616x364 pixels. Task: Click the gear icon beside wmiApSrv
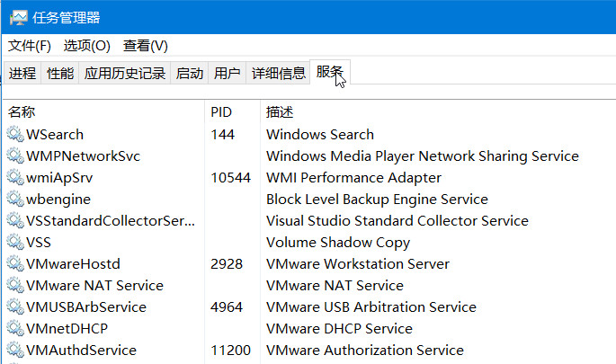click(15, 177)
